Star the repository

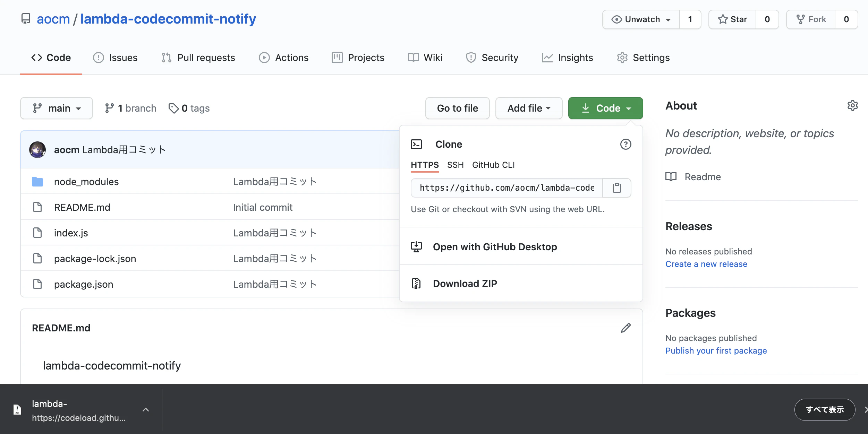pos(732,19)
